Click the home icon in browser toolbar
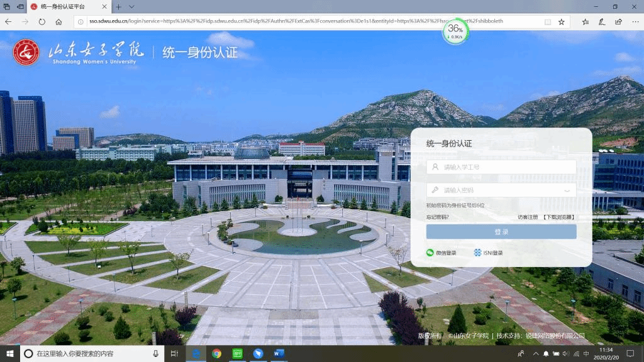This screenshot has width=644, height=362. [58, 21]
